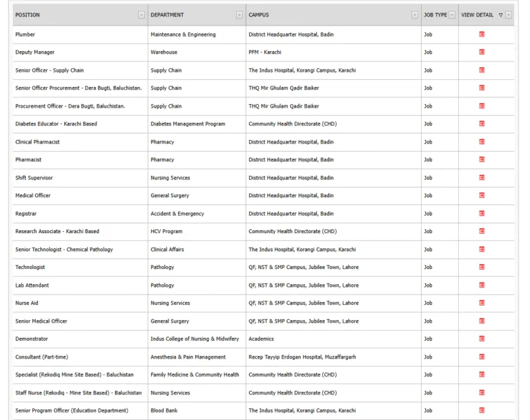View details of Diabetes Educator position
The width and height of the screenshot is (530, 420).
482,124
